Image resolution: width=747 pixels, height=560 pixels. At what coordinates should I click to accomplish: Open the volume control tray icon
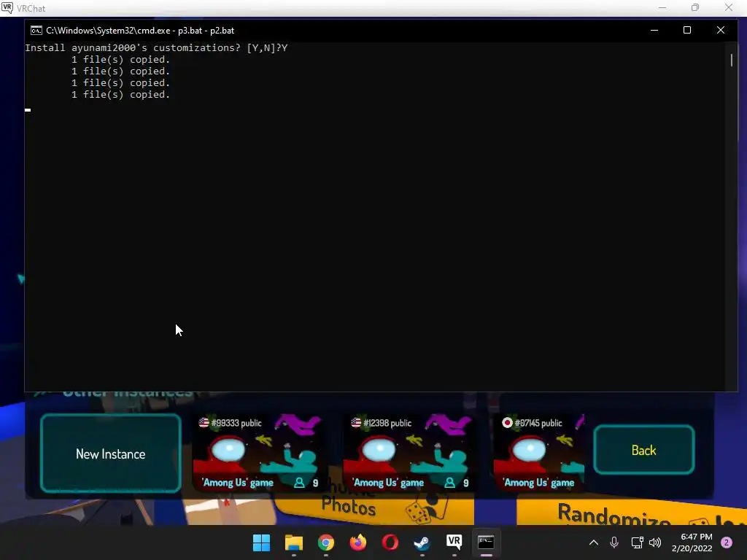pos(655,542)
